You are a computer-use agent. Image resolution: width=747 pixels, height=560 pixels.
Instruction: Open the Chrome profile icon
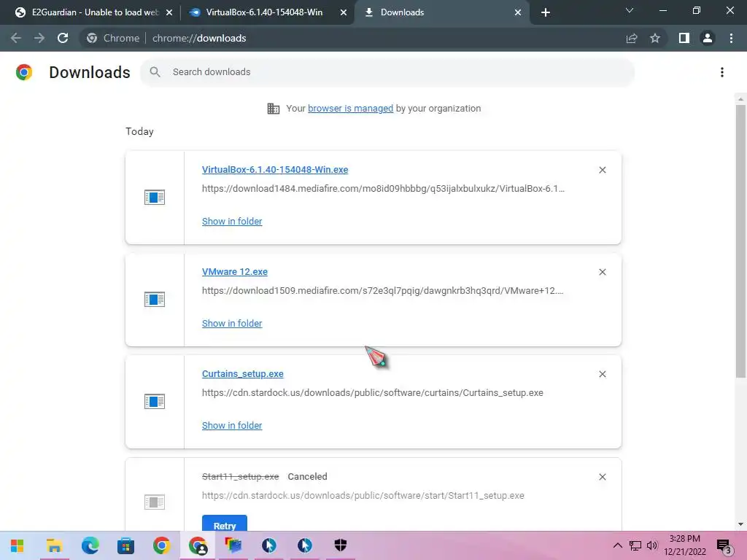click(708, 38)
